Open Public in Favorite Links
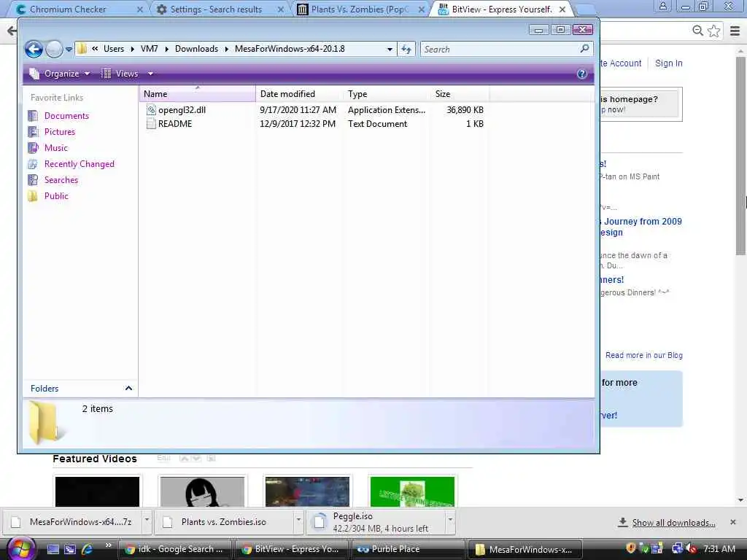The height and width of the screenshot is (560, 747). coord(56,196)
